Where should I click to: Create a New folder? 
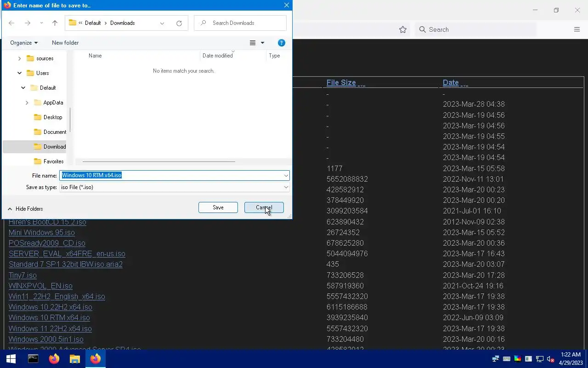click(65, 43)
